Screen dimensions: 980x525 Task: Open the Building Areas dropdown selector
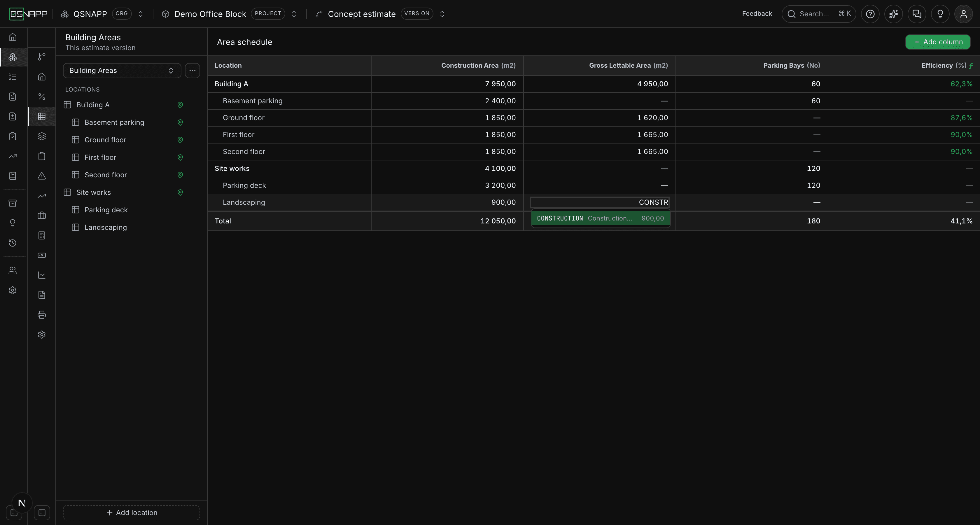[122, 70]
